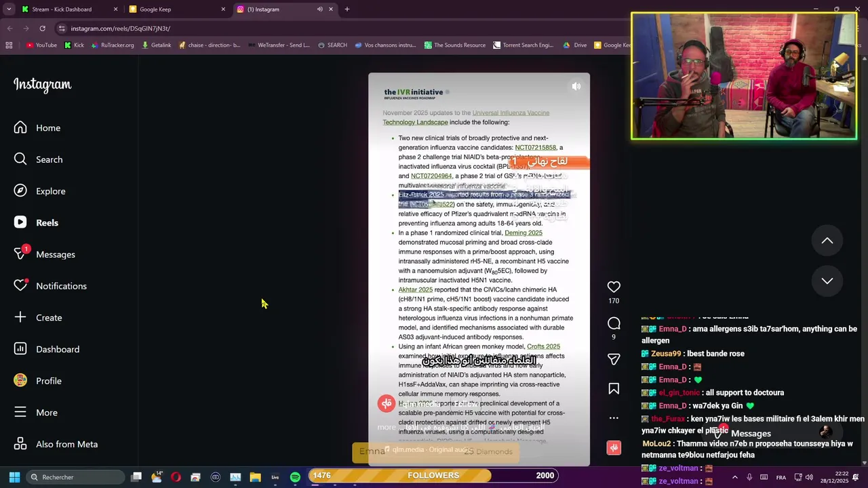Go to the next reel
Viewport: 868px width, 488px height.
click(827, 281)
